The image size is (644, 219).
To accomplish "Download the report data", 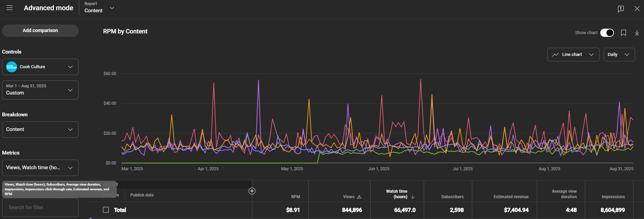I will click(x=637, y=33).
